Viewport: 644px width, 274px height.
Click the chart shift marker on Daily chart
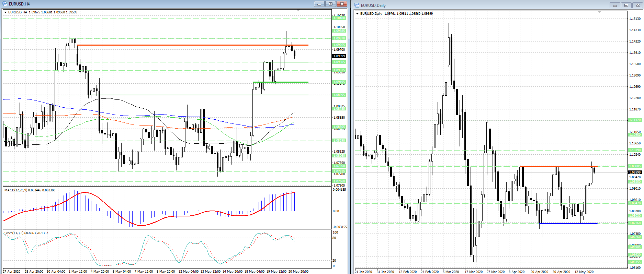coord(599,12)
